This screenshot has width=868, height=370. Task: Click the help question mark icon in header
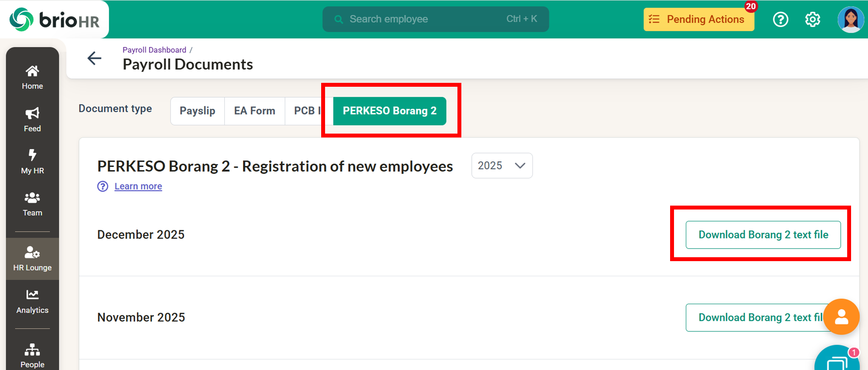(780, 20)
